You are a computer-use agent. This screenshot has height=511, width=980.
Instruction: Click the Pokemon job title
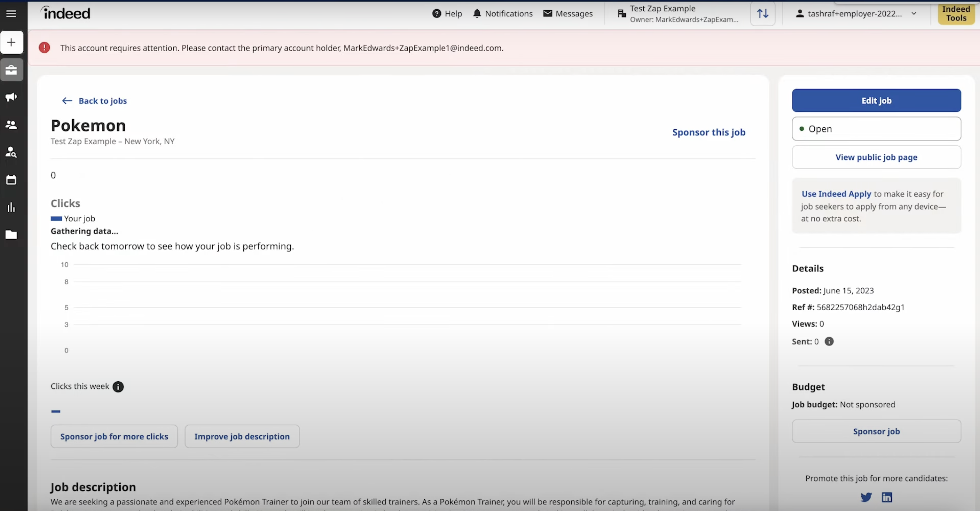click(88, 125)
